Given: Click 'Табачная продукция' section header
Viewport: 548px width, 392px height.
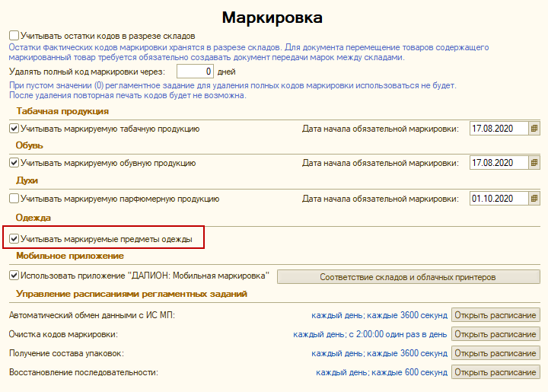Looking at the screenshot, I should pos(62,111).
